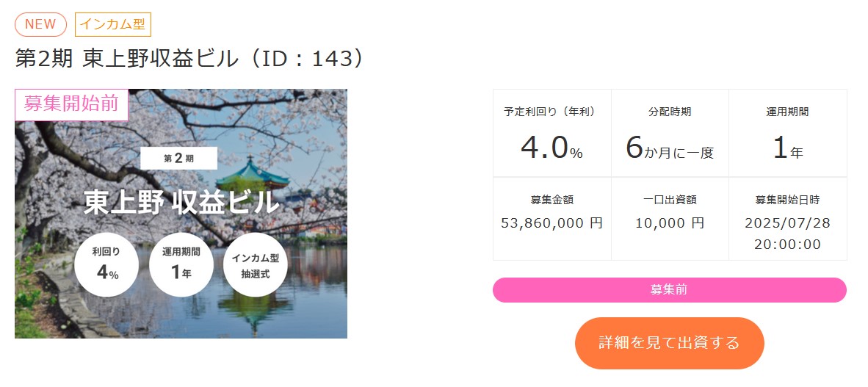Click the 運用期間 1年 table cell
The width and height of the screenshot is (868, 387).
[787, 133]
